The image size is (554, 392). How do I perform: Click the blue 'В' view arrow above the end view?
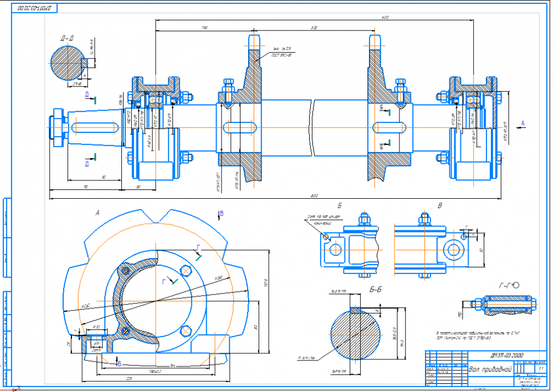tap(220, 215)
